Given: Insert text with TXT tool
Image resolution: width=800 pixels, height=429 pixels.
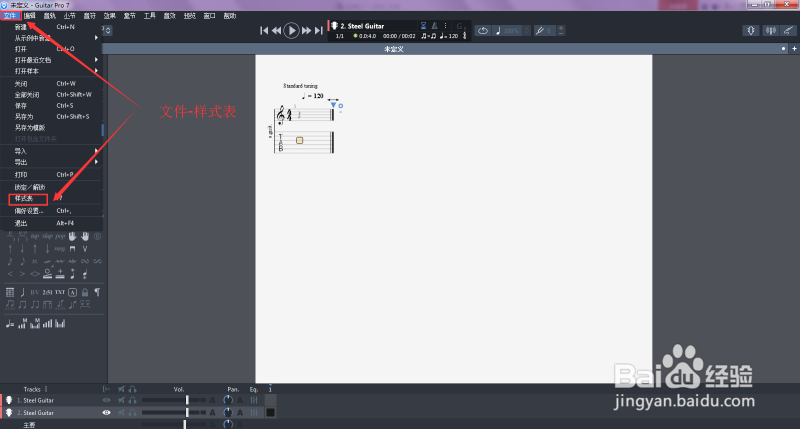Looking at the screenshot, I should (x=60, y=292).
